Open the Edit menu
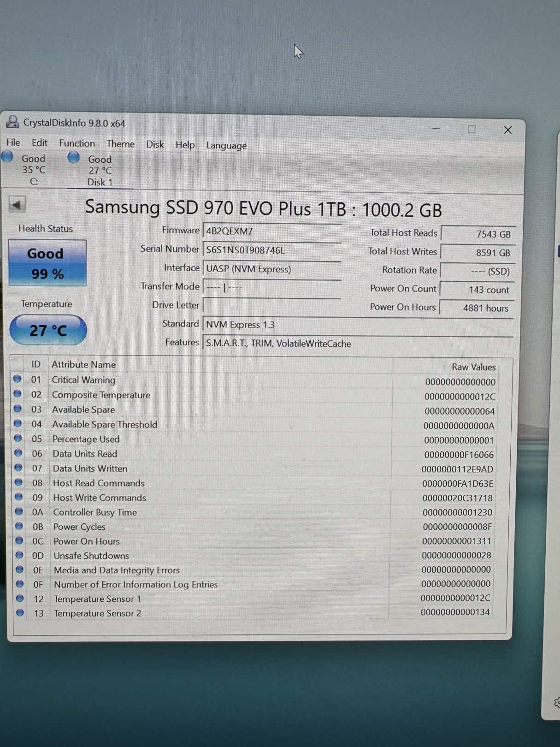This screenshot has width=560, height=747. 39,143
